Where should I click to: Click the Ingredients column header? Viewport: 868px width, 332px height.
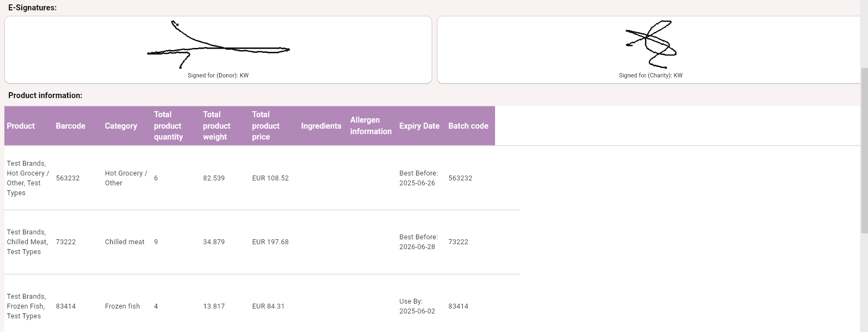(321, 126)
